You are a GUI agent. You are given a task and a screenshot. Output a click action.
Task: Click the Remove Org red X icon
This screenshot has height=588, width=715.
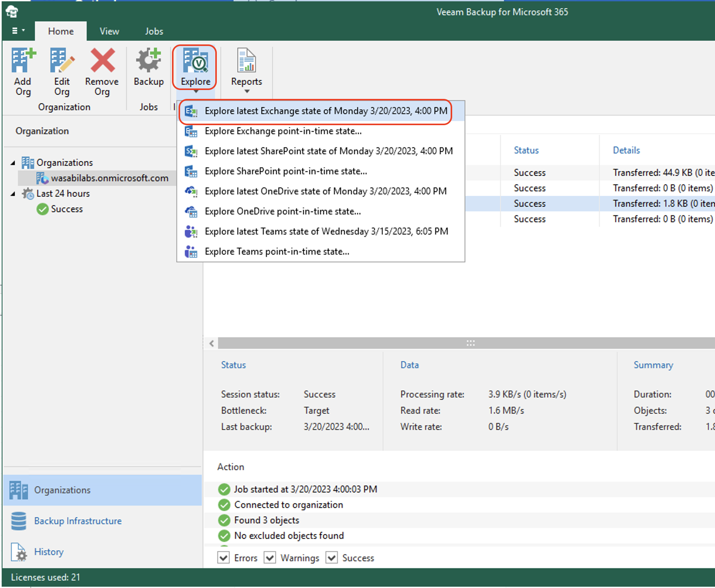[102, 60]
